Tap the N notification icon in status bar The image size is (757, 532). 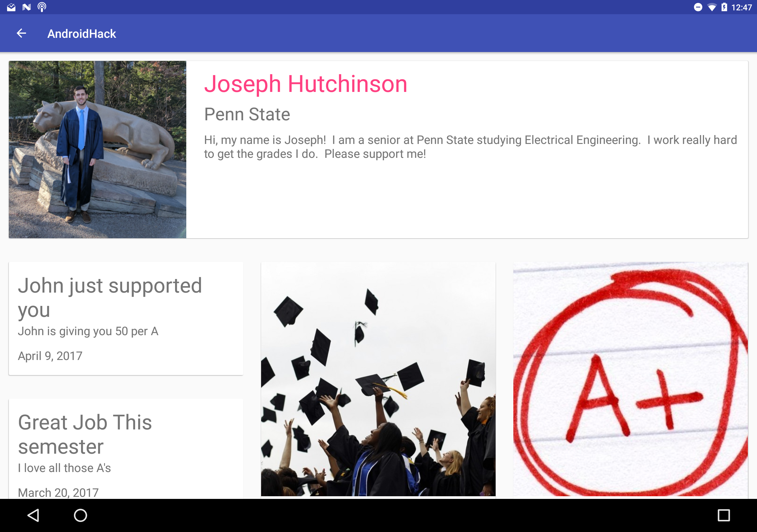pos(26,7)
